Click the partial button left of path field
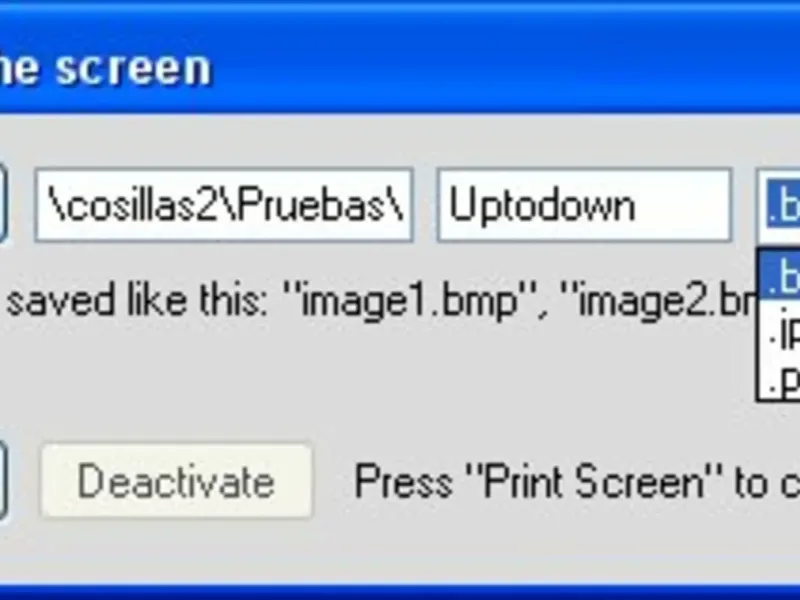This screenshot has width=800, height=600. point(3,203)
